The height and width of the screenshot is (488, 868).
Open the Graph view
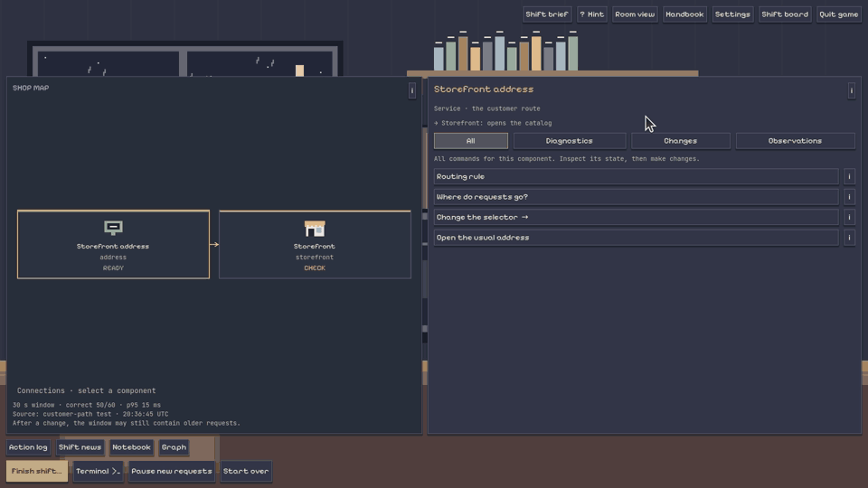(174, 447)
